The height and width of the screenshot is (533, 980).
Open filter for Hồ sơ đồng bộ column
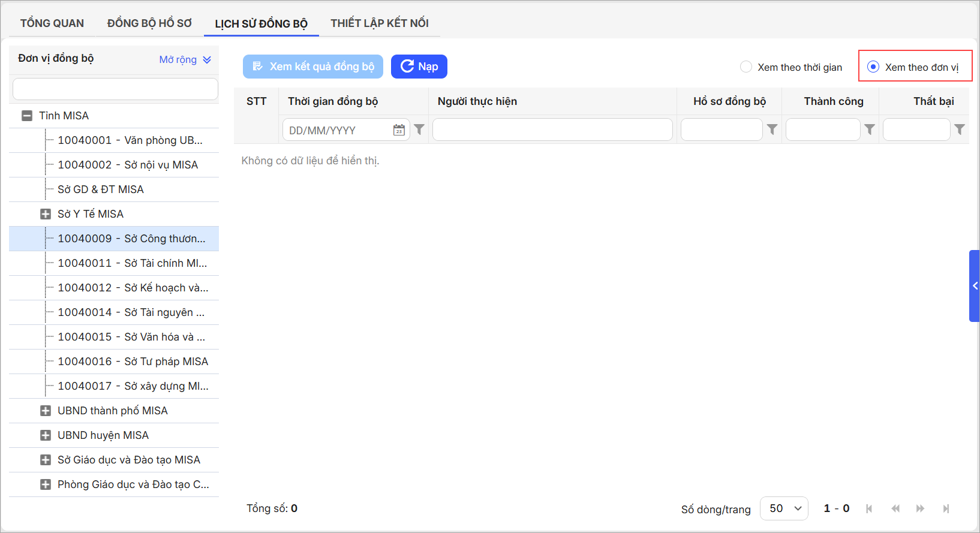click(x=772, y=130)
